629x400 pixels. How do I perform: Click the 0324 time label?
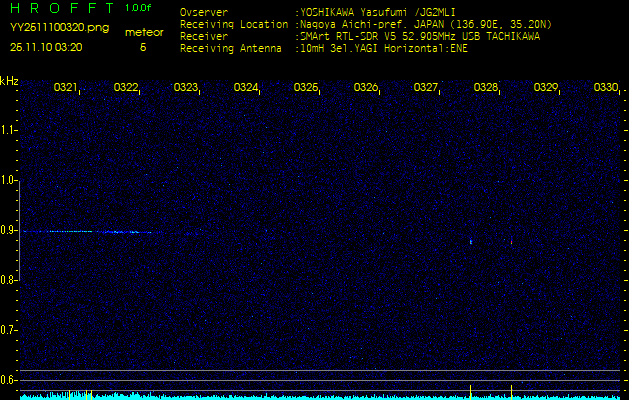click(246, 87)
